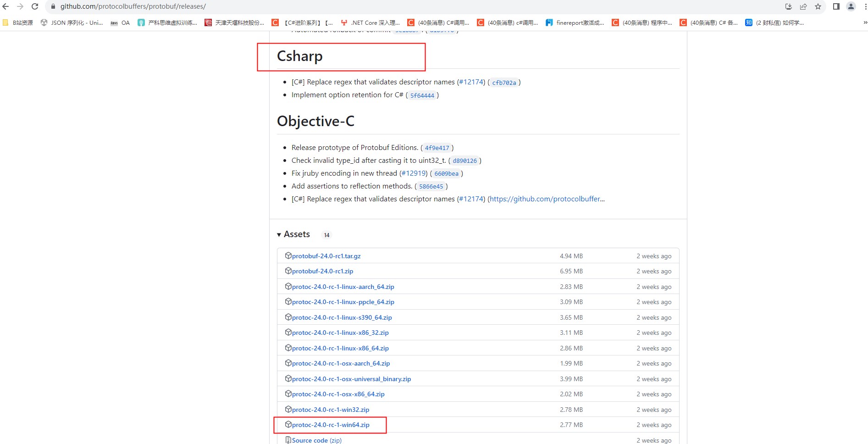Screen dimensions: 868x444
Task: Click the package icon beside protoc win32.zip
Action: point(288,409)
